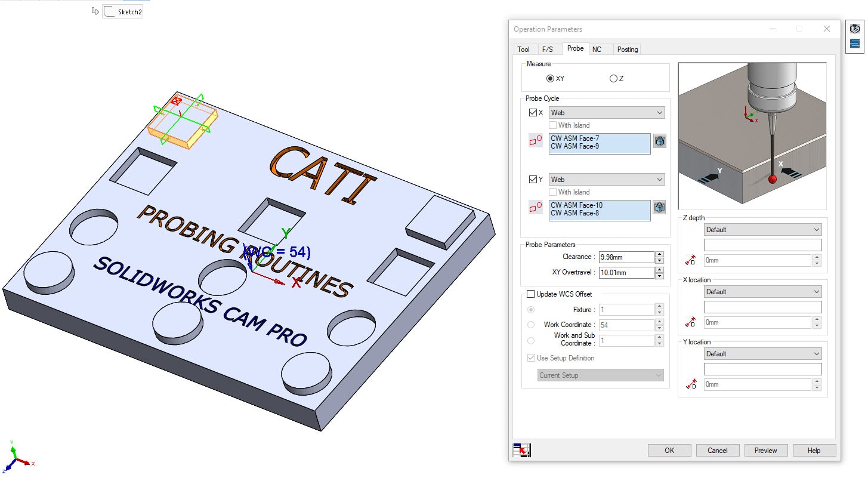Select the XY measure radio button

tap(550, 79)
